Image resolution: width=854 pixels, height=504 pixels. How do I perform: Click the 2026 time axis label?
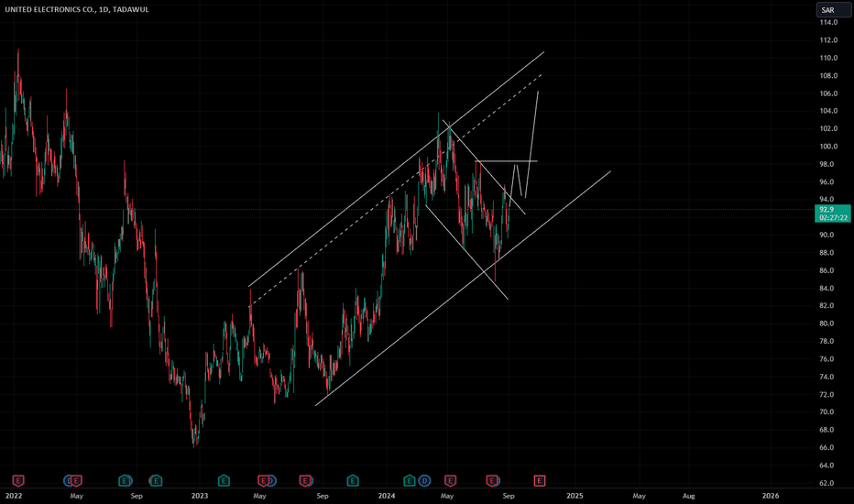tap(770, 496)
